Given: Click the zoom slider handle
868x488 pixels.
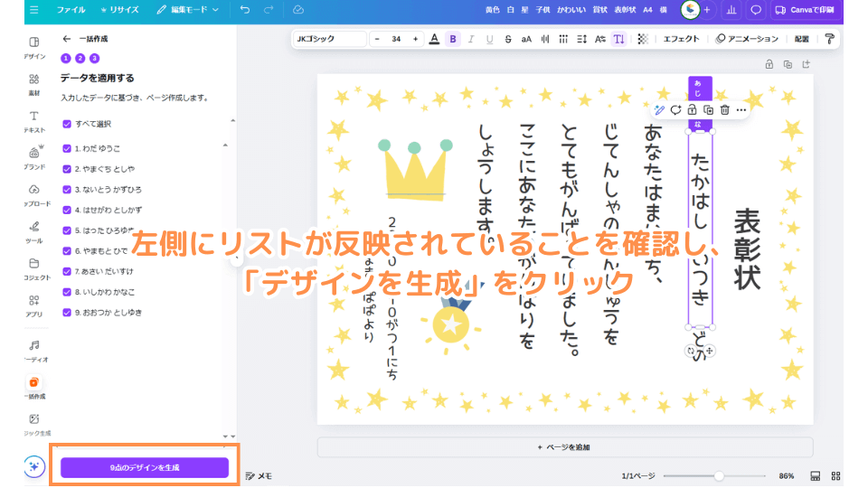Looking at the screenshot, I should [x=720, y=475].
